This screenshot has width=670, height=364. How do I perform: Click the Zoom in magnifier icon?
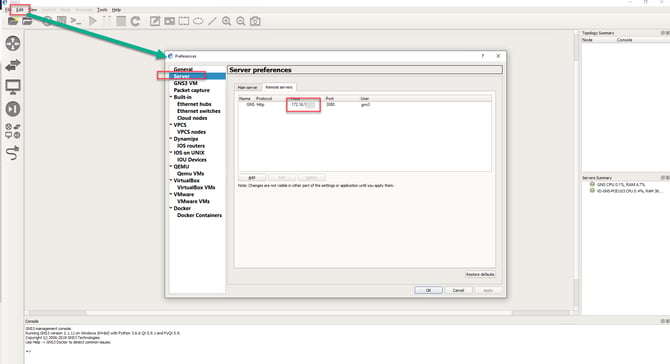point(226,21)
